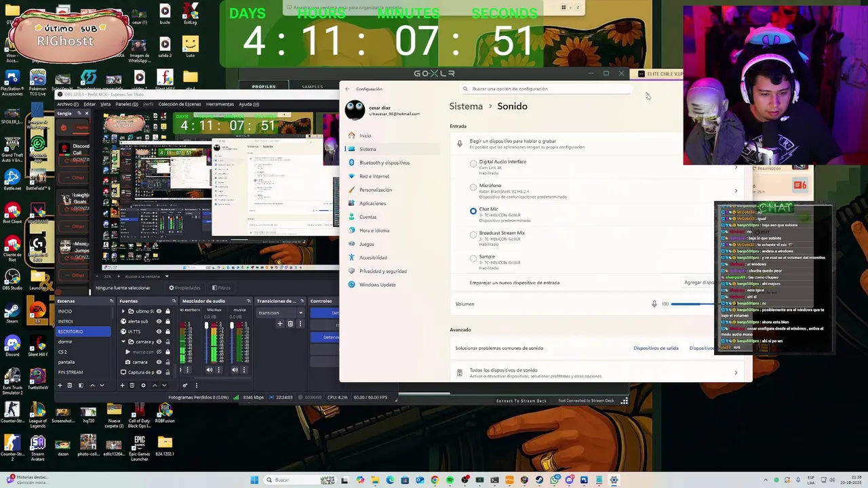
Task: Click the input Volumen microphone icon
Action: 654,304
